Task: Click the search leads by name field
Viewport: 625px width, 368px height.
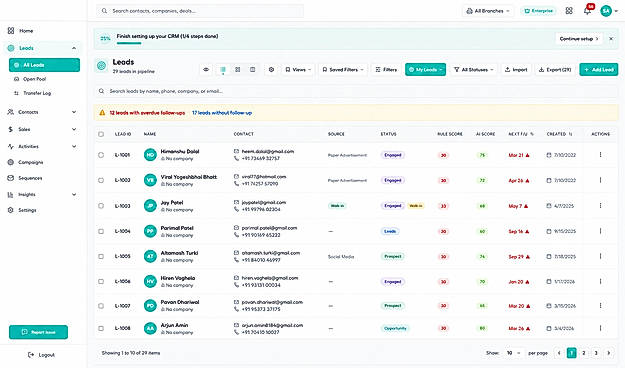Action: (356, 91)
